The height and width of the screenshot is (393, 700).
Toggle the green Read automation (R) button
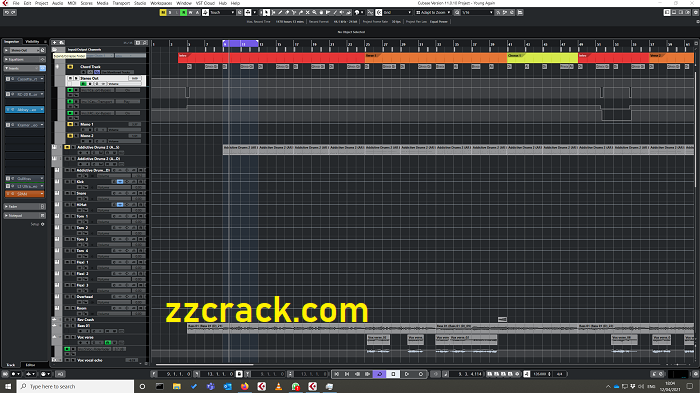pyautogui.click(x=183, y=13)
